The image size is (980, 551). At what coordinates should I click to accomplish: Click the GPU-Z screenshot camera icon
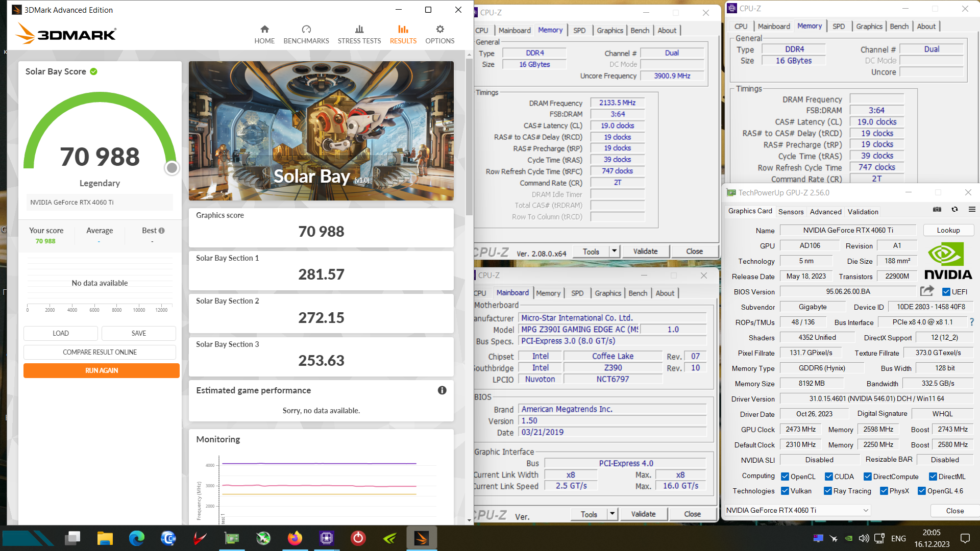(x=937, y=209)
